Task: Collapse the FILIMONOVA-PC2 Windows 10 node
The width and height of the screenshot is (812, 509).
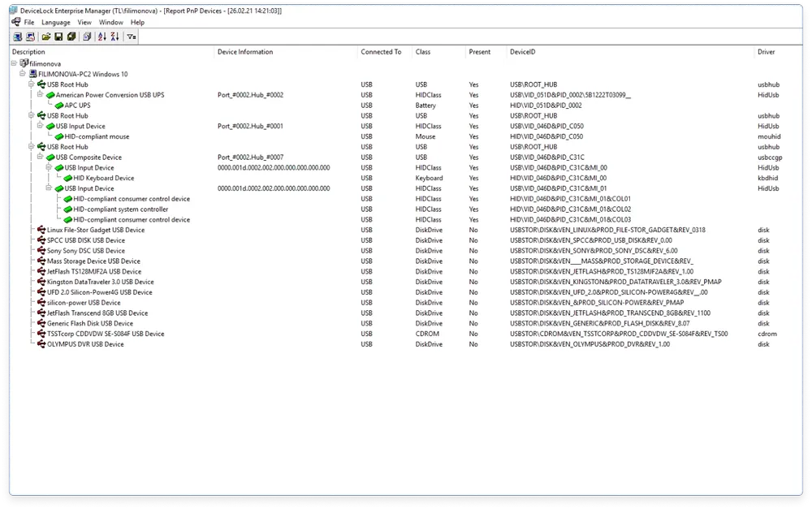Action: click(x=23, y=74)
